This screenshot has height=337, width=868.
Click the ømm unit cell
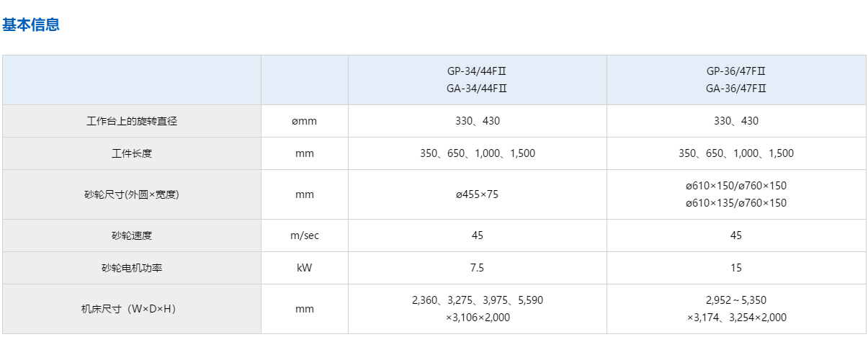click(304, 121)
